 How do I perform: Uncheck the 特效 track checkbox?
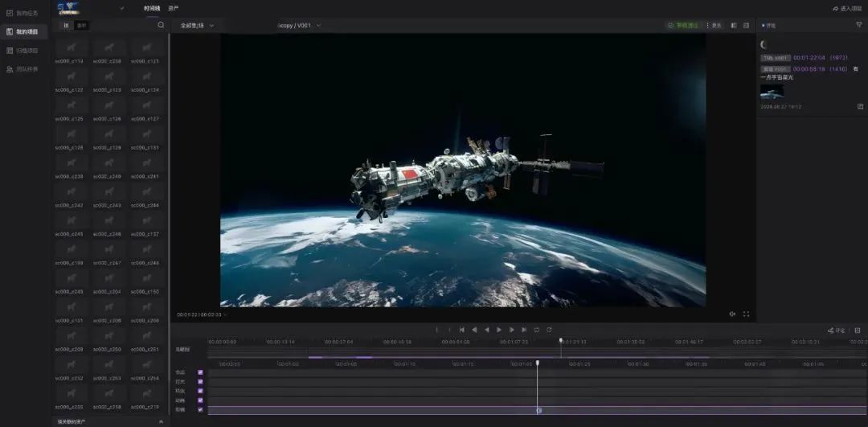pos(200,391)
